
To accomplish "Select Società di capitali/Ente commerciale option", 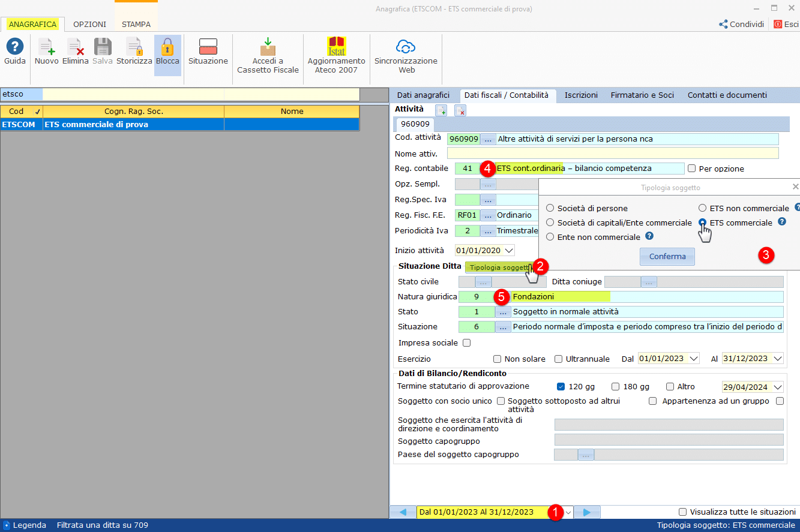I will coord(550,223).
